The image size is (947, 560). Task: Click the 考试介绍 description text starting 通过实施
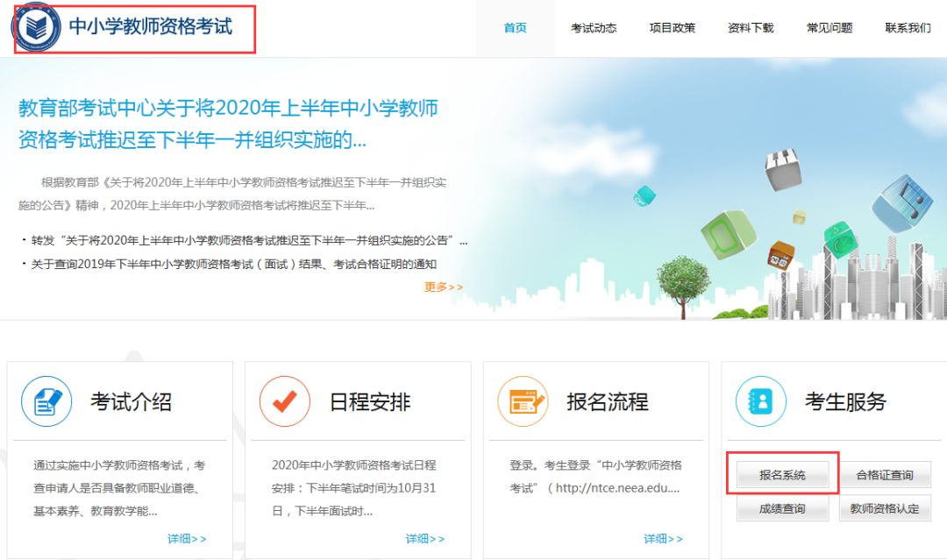pos(119,488)
